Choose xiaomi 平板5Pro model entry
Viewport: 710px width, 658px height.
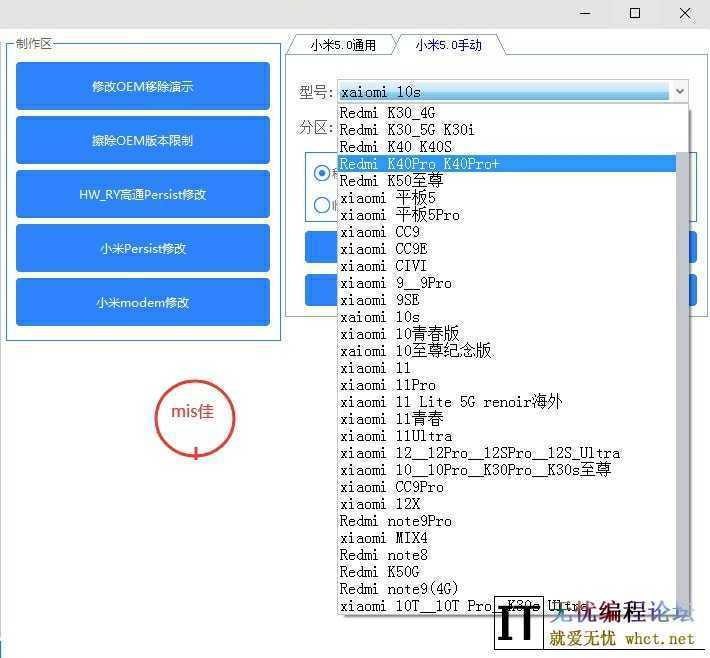click(400, 215)
